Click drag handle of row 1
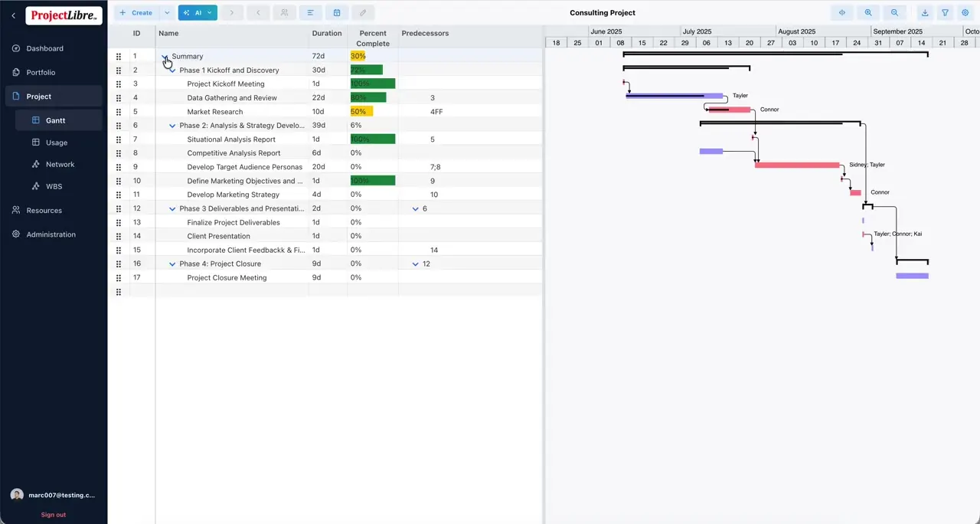The width and height of the screenshot is (980, 524). click(x=118, y=57)
